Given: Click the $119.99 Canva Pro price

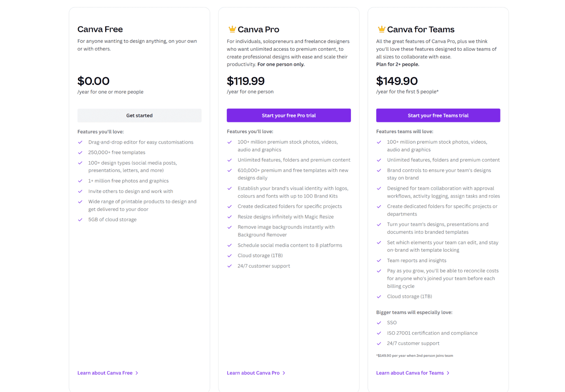Looking at the screenshot, I should [245, 81].
